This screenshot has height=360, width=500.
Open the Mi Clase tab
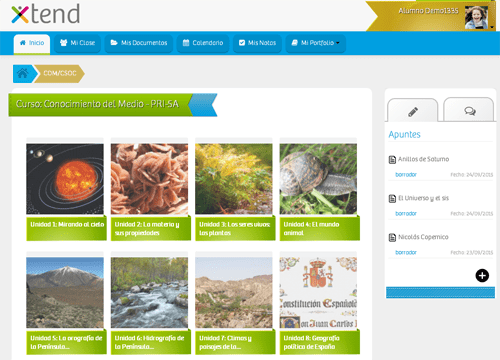pos(77,43)
